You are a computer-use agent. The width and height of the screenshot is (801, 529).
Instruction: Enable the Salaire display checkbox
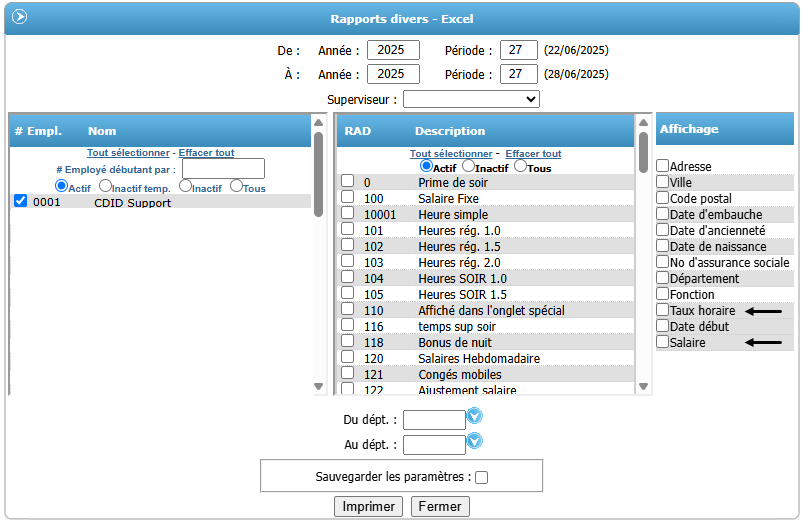[662, 342]
